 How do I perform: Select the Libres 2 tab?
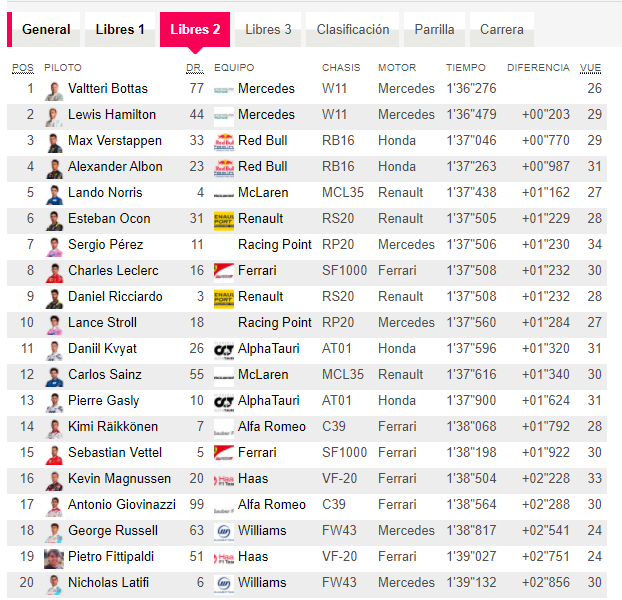click(195, 29)
